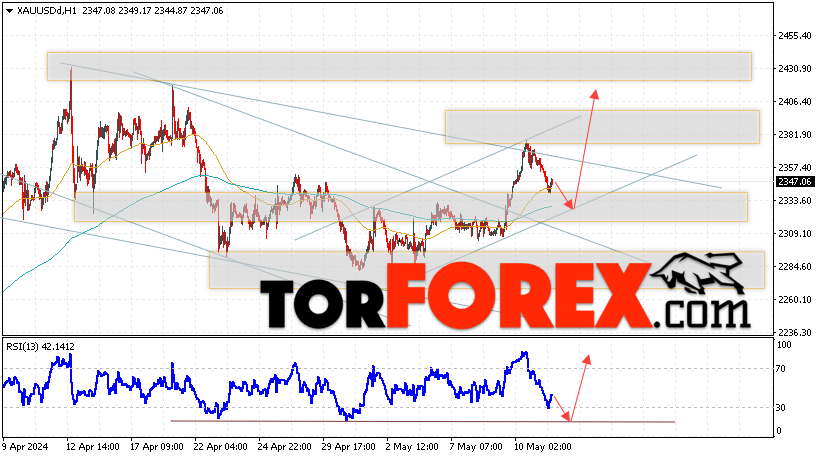Select the 2284.60 price axis label

pos(794,266)
